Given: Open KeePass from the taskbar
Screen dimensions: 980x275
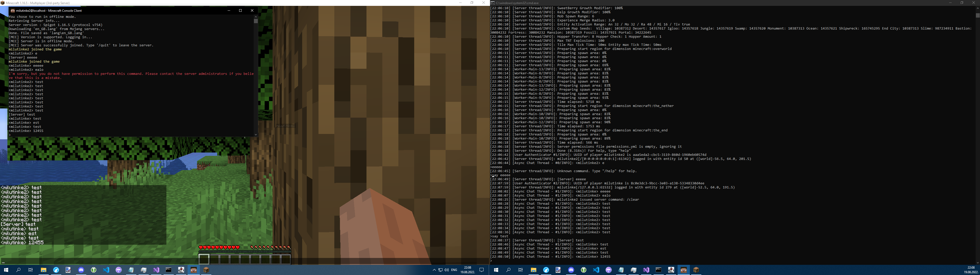Looking at the screenshot, I should coord(584,270).
